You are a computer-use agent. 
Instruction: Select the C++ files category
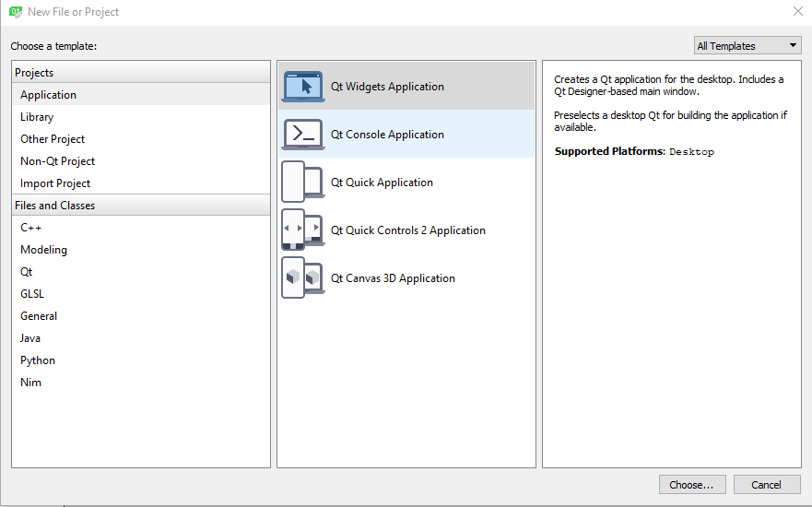(x=141, y=228)
